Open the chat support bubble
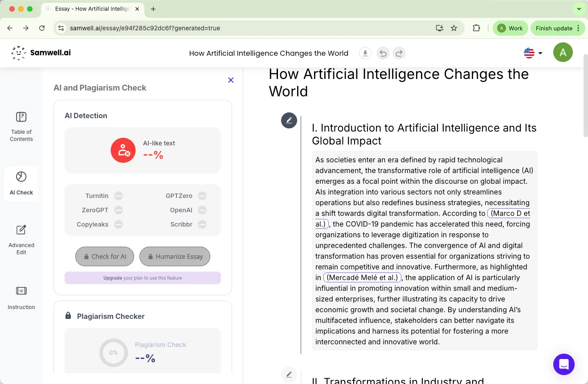 point(563,364)
